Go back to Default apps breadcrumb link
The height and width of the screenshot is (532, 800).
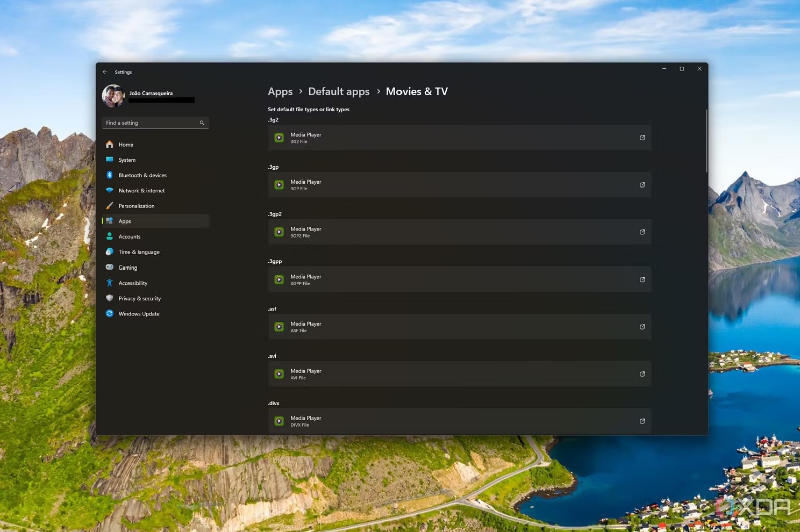[x=339, y=91]
